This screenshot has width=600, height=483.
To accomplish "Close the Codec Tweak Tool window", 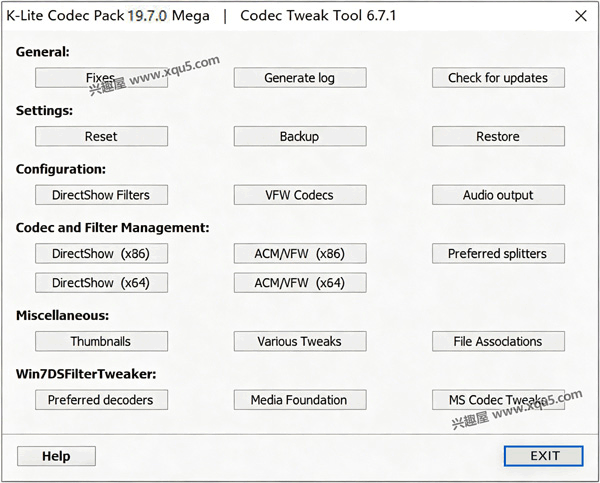I will click(x=580, y=16).
